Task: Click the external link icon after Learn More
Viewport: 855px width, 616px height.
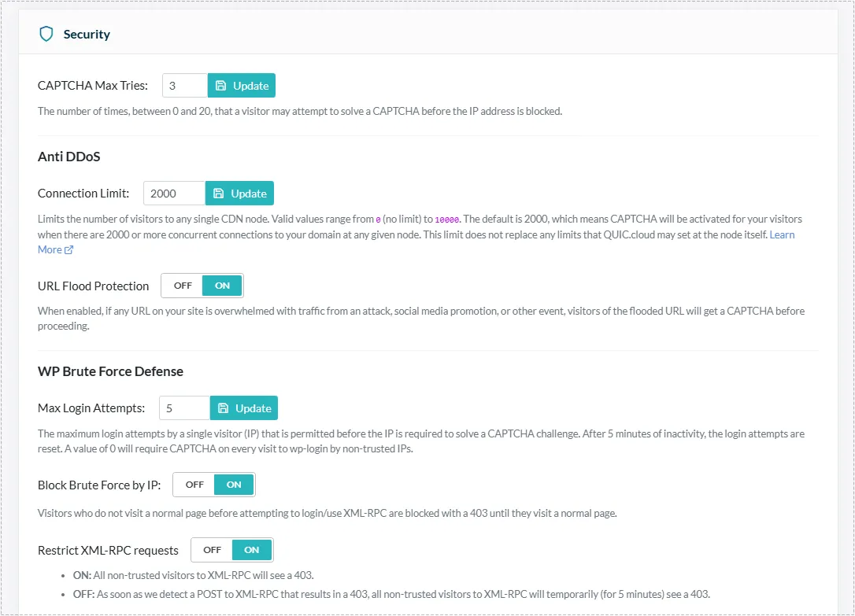Action: click(x=69, y=250)
